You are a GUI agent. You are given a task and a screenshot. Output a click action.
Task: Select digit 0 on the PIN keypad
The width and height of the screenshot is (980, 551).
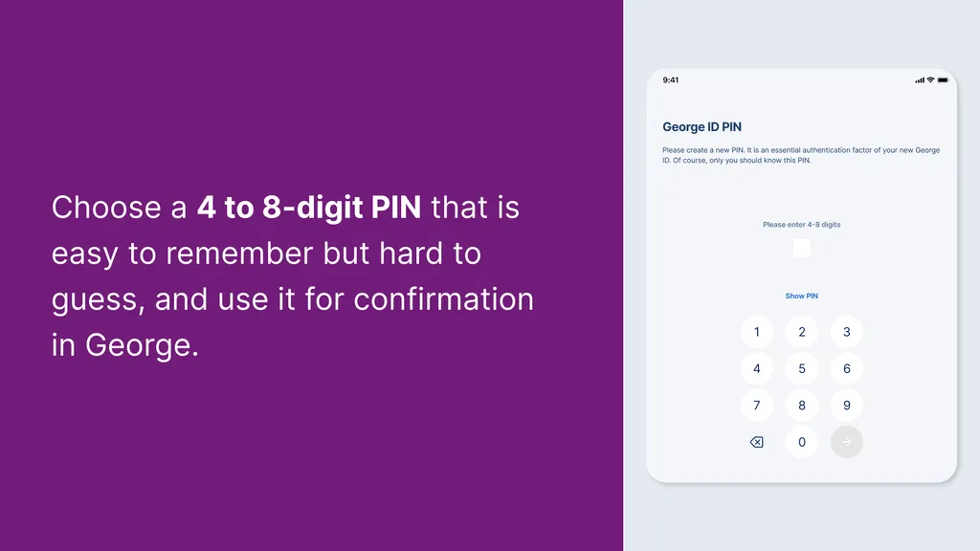801,442
